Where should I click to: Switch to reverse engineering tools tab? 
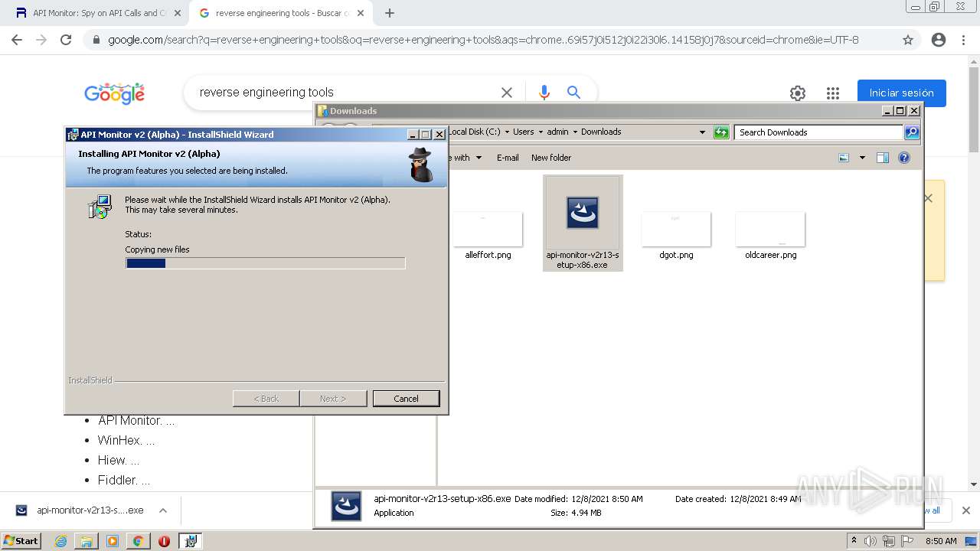(281, 13)
